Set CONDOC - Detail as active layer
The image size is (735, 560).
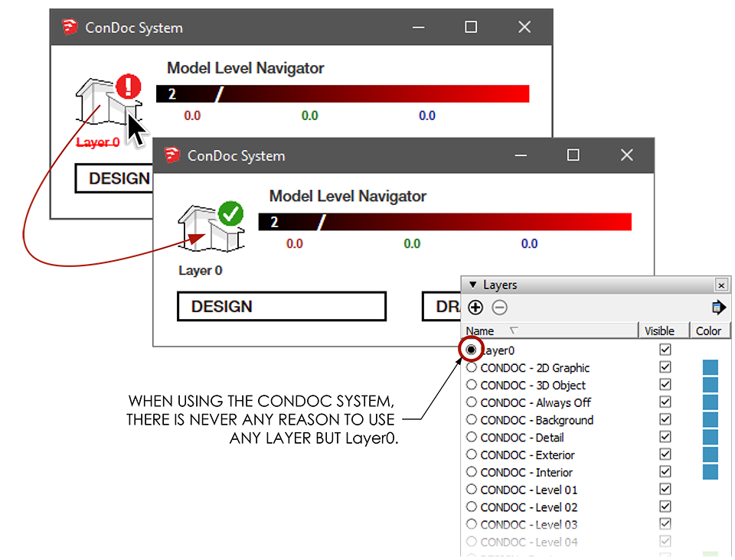pyautogui.click(x=472, y=438)
